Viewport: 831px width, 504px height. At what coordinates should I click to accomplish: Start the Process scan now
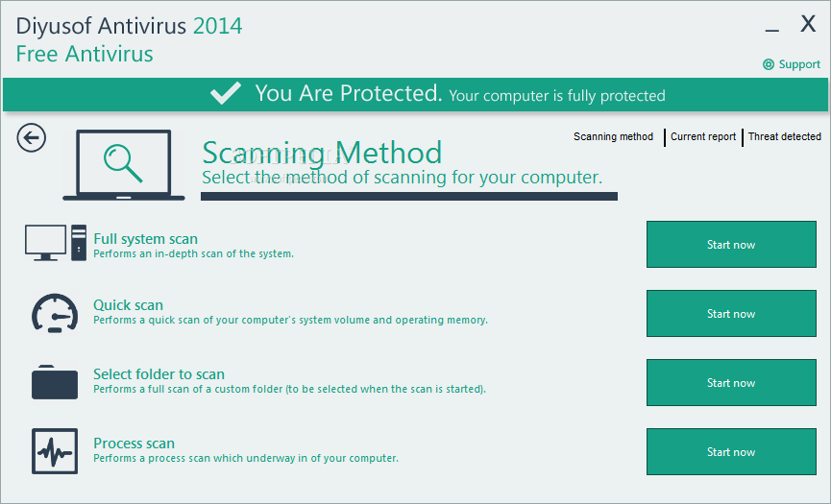(x=731, y=451)
